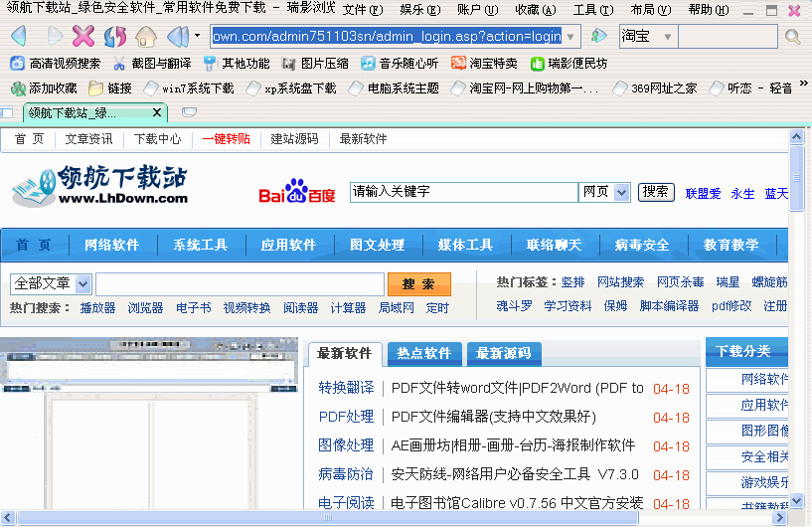
Task: Open the 布局(V) menu
Action: 651,10
